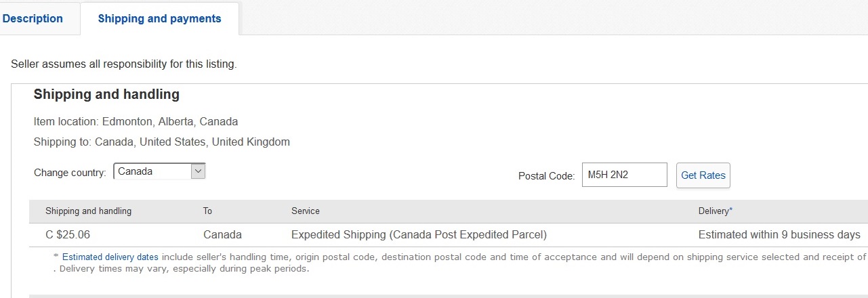
Task: Select the C $25.06 shipping cost
Action: 68,235
